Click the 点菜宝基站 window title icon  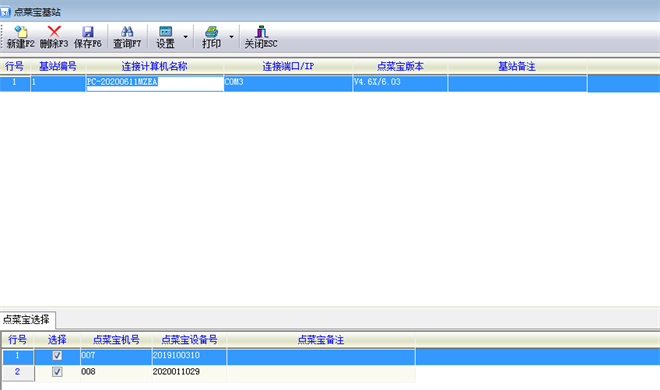coord(5,12)
